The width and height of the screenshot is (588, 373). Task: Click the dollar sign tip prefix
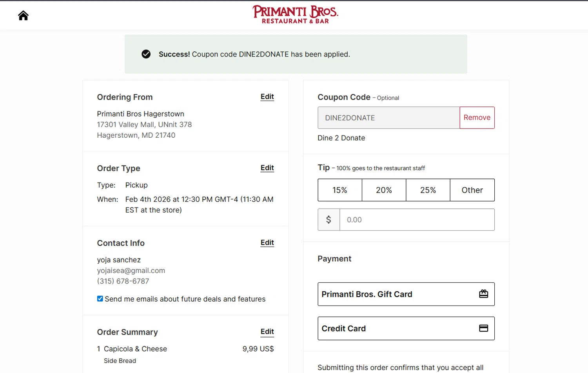point(328,220)
